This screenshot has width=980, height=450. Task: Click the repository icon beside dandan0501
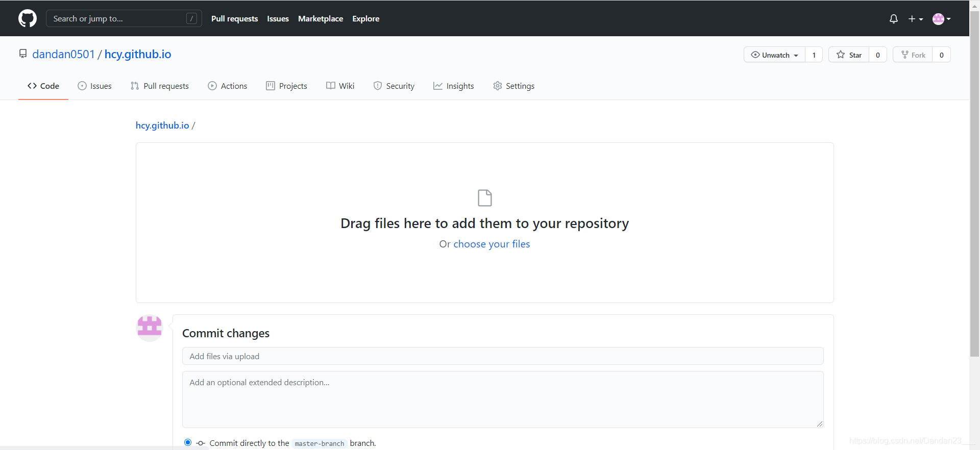tap(23, 54)
